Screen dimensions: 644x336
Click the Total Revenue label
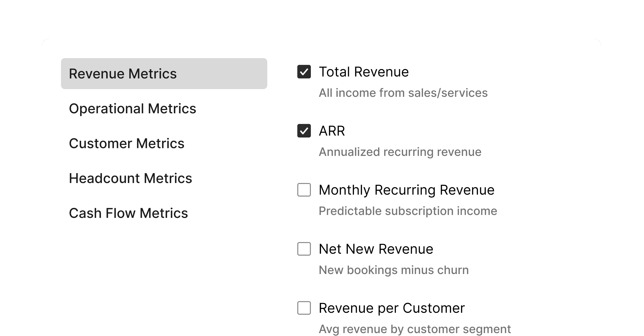pyautogui.click(x=363, y=72)
